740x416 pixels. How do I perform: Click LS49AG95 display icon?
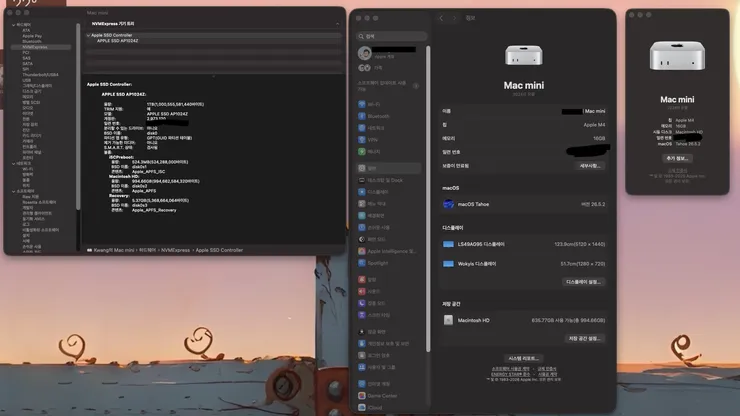tap(448, 244)
